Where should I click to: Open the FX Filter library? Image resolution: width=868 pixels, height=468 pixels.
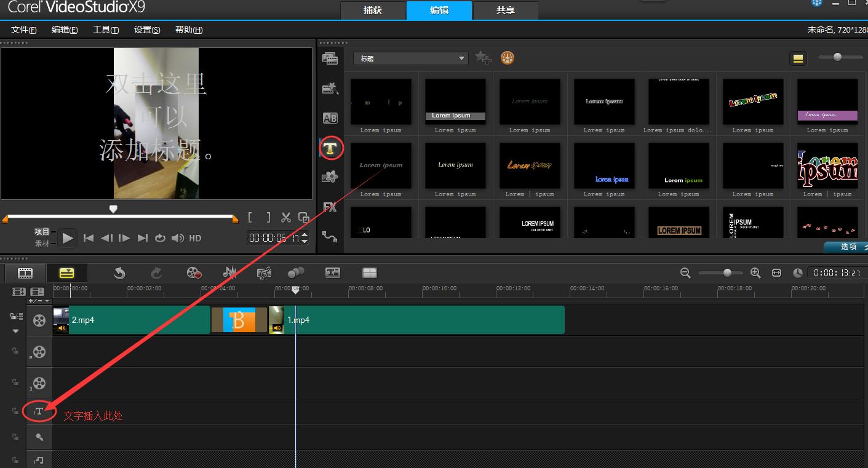tap(330, 207)
